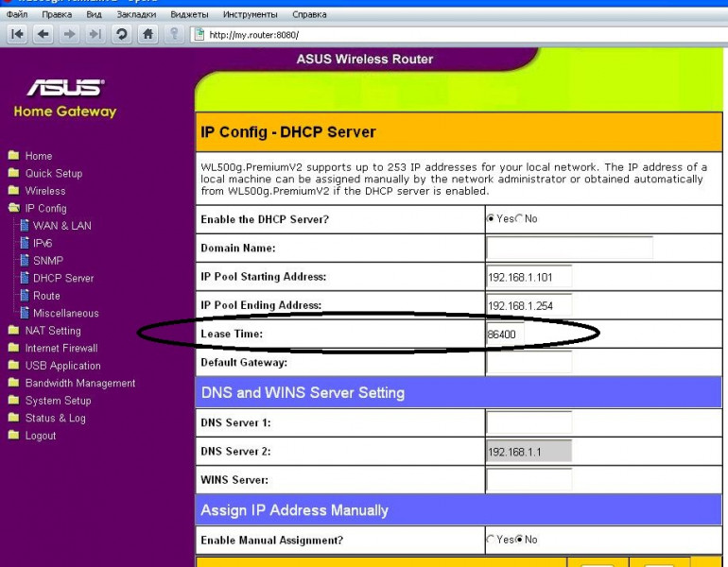Click the SNMP page icon

tap(25, 260)
